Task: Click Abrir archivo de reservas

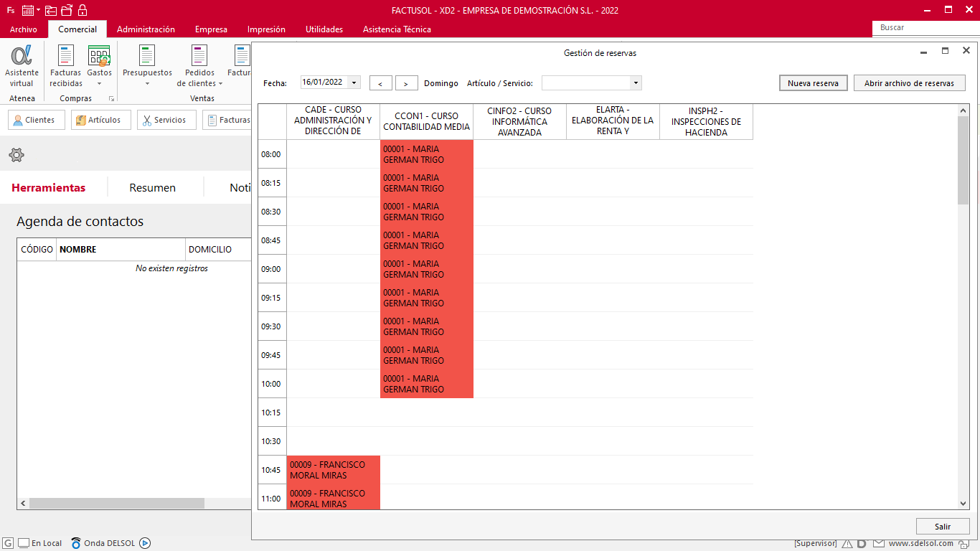Action: tap(909, 83)
